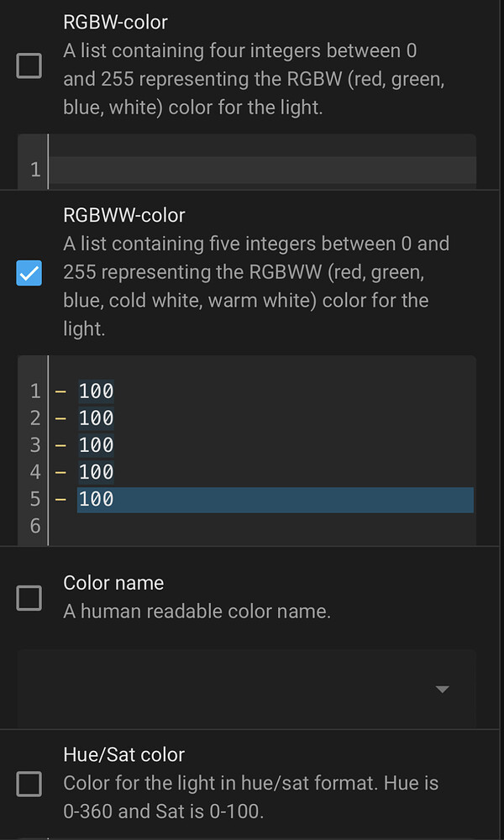Enable the Color name checkbox
504x840 pixels.
point(28,597)
